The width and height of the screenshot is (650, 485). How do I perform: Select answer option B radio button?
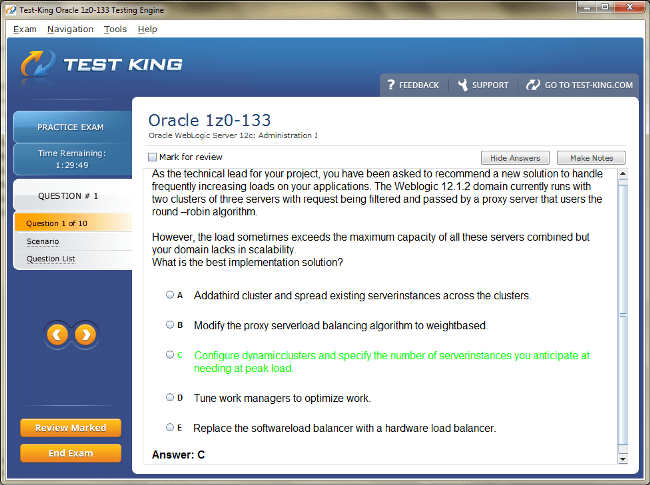[x=170, y=325]
